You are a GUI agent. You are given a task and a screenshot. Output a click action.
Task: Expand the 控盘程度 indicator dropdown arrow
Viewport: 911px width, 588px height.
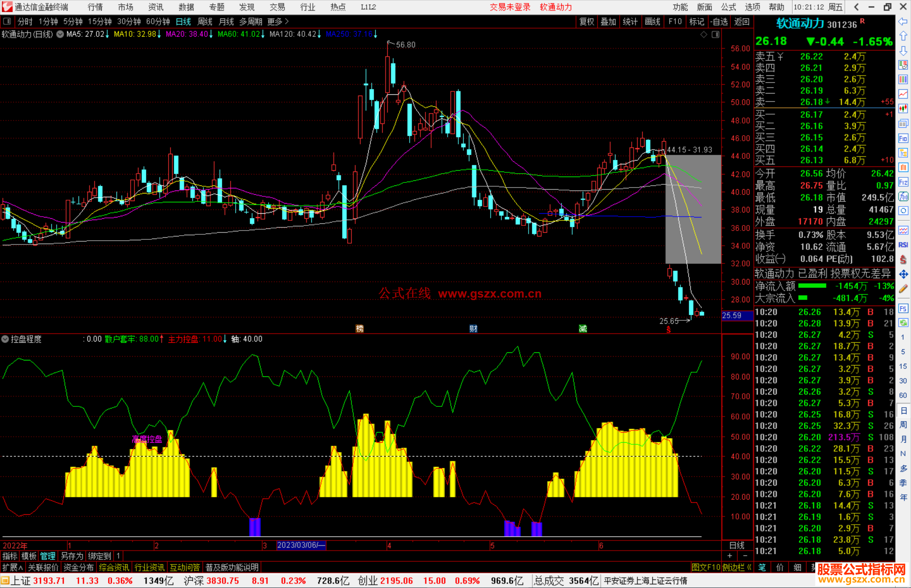pyautogui.click(x=5, y=339)
